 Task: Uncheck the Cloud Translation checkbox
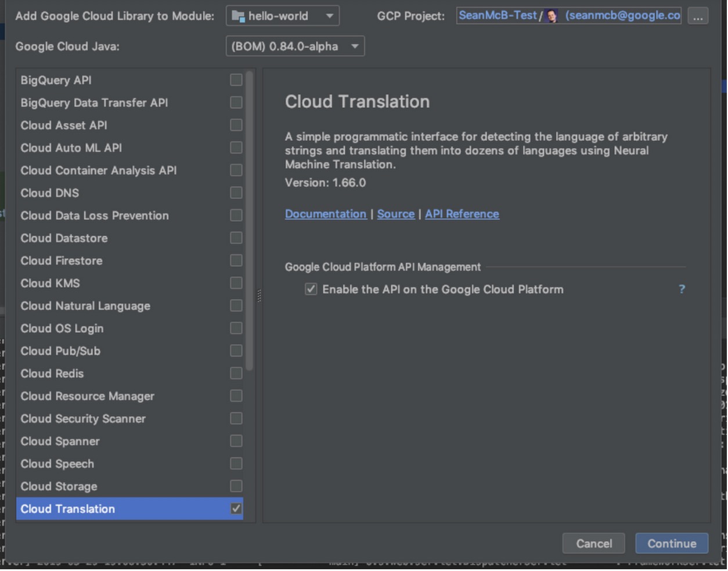coord(235,509)
